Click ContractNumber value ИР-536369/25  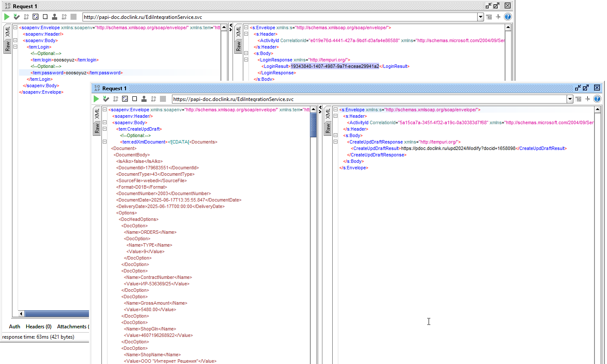point(157,284)
